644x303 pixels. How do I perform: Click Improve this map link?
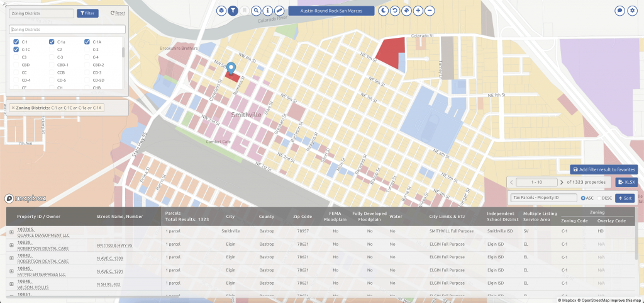[x=626, y=300]
